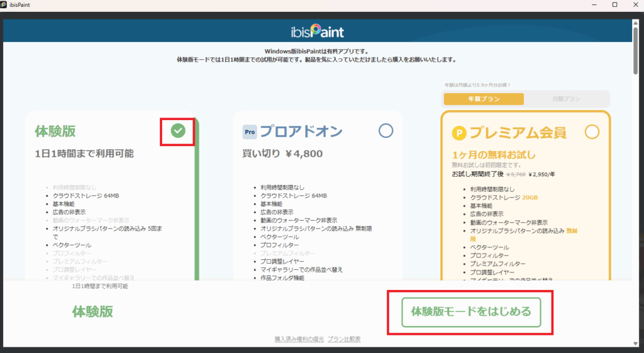Click the プレミアム会員 card title

518,133
